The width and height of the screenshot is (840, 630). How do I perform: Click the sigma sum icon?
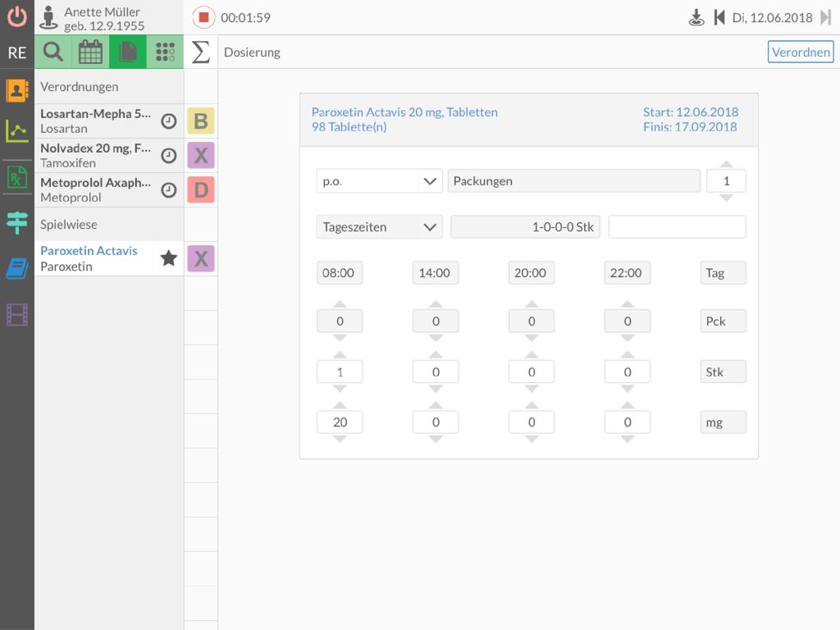pyautogui.click(x=200, y=52)
